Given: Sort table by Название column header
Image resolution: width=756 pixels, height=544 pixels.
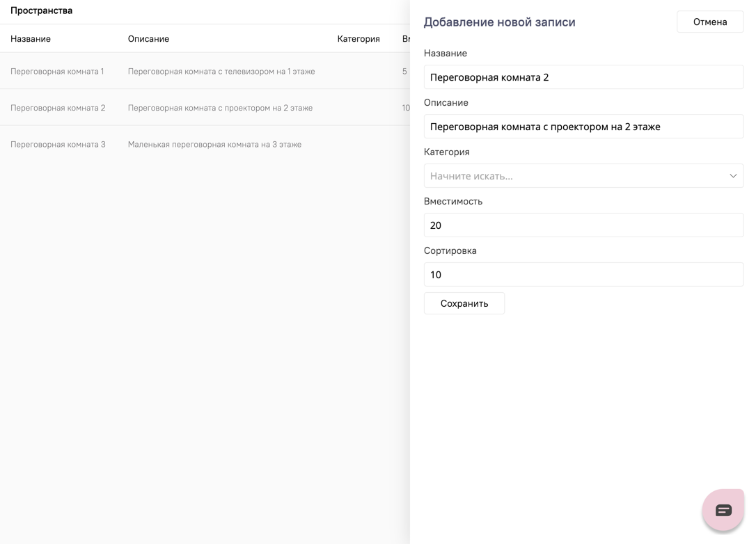Looking at the screenshot, I should 30,39.
